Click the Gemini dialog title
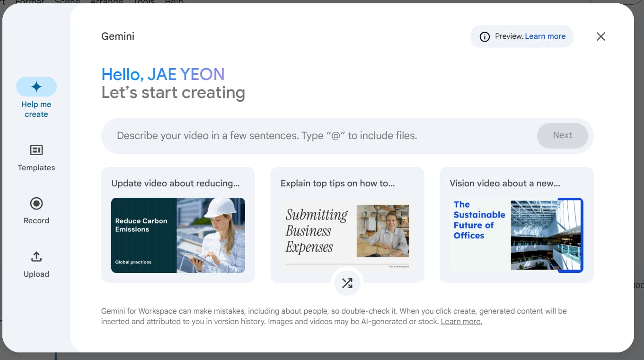 [118, 36]
